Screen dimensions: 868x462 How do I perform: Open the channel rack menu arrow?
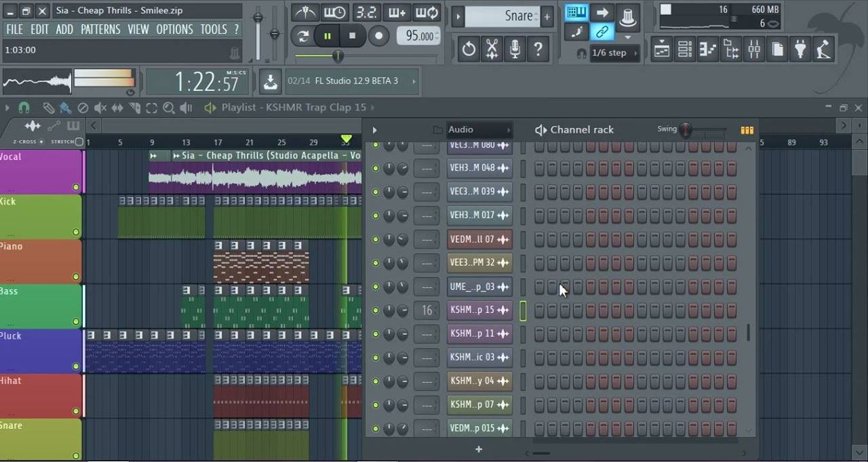374,130
